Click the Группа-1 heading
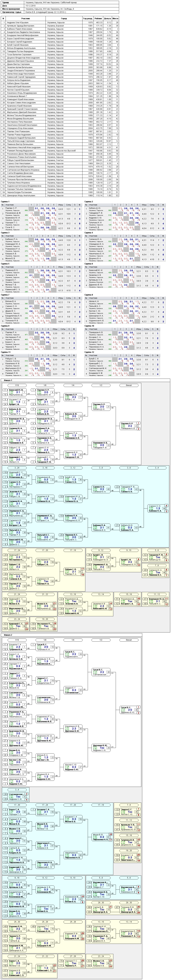 click(x=5, y=202)
